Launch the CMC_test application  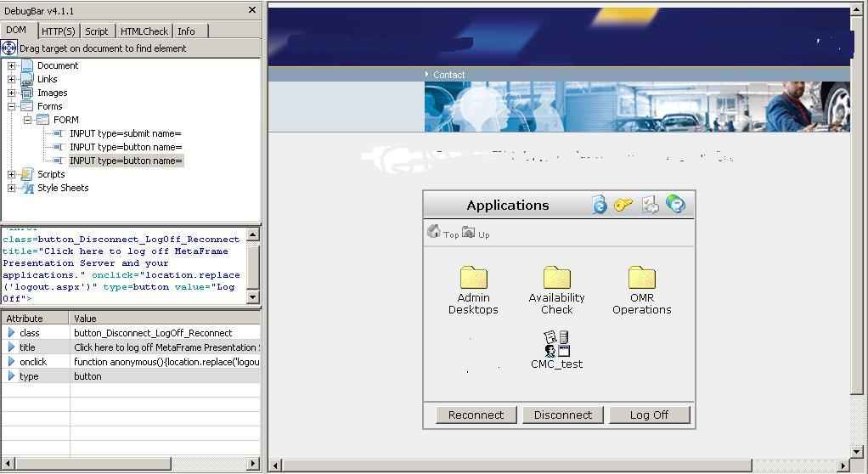556,345
